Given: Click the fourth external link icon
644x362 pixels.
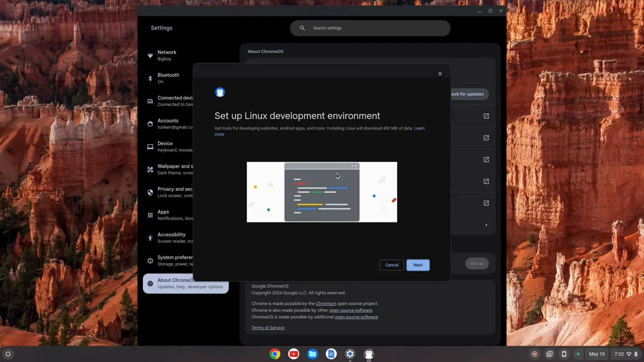Looking at the screenshot, I should [x=486, y=181].
